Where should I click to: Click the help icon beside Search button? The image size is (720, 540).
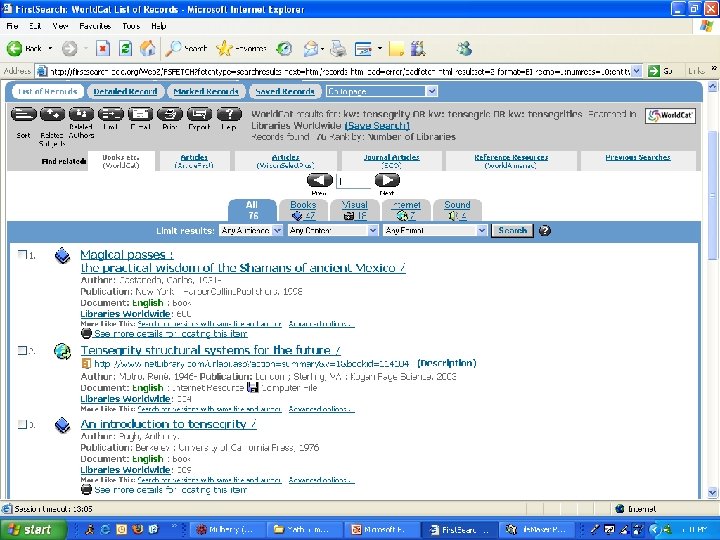tap(545, 231)
